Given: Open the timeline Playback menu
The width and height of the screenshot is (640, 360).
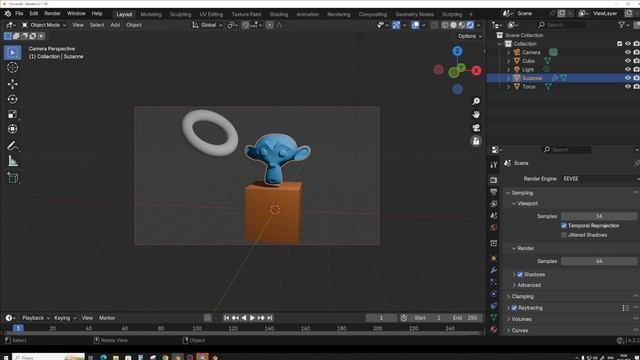Looking at the screenshot, I should 36,318.
